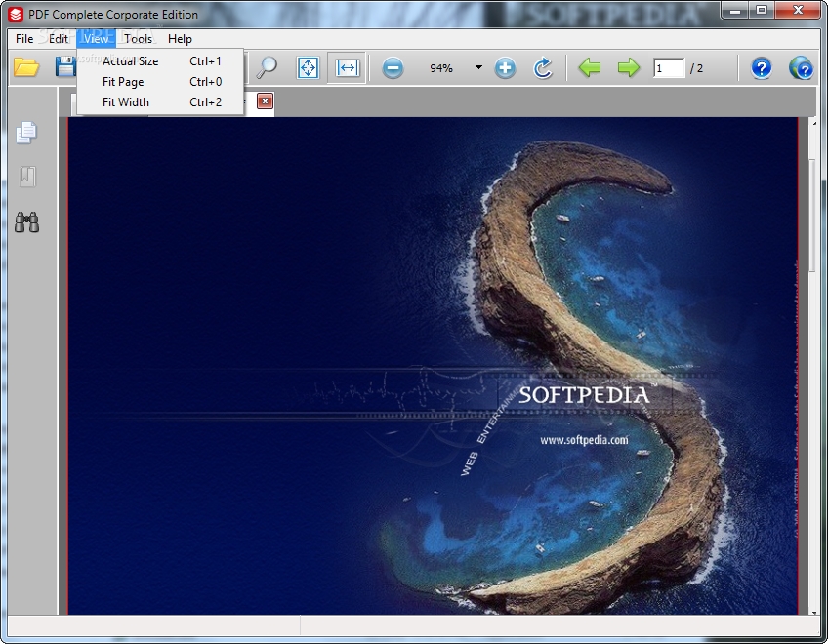Go to the previous page using the left green arrow

pyautogui.click(x=590, y=67)
